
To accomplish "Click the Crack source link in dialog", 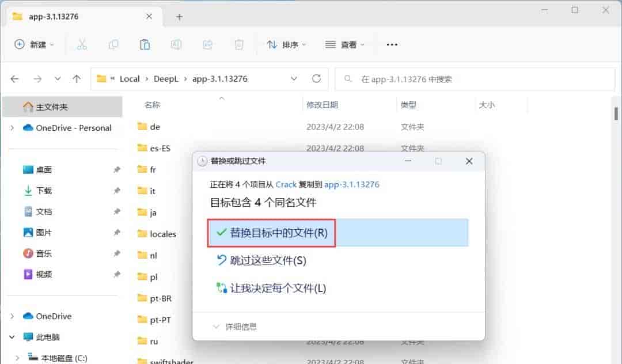I will (x=286, y=184).
